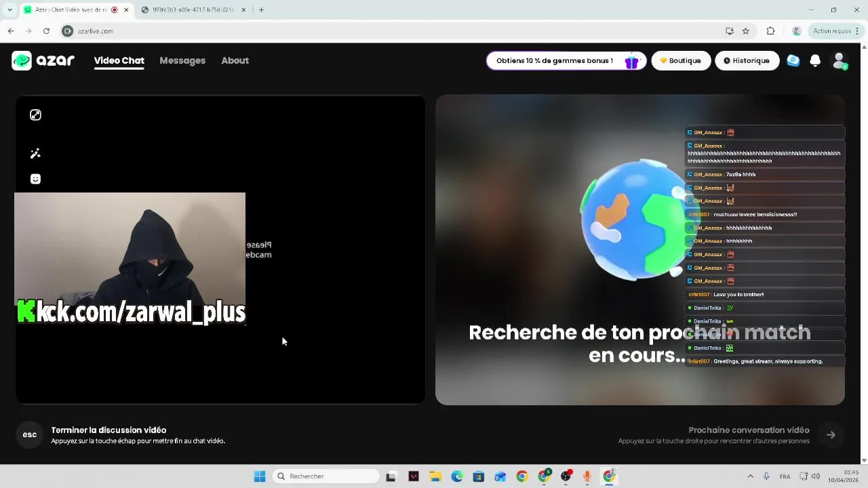The image size is (868, 488).
Task: Expand the video to fullscreen icon
Action: coord(35,115)
